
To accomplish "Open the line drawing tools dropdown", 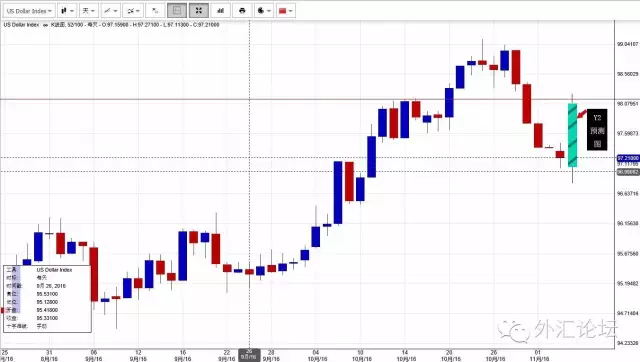I will [110, 11].
